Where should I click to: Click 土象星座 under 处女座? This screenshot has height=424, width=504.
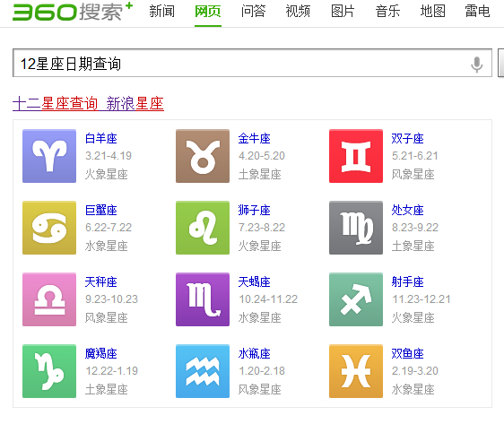click(x=413, y=246)
